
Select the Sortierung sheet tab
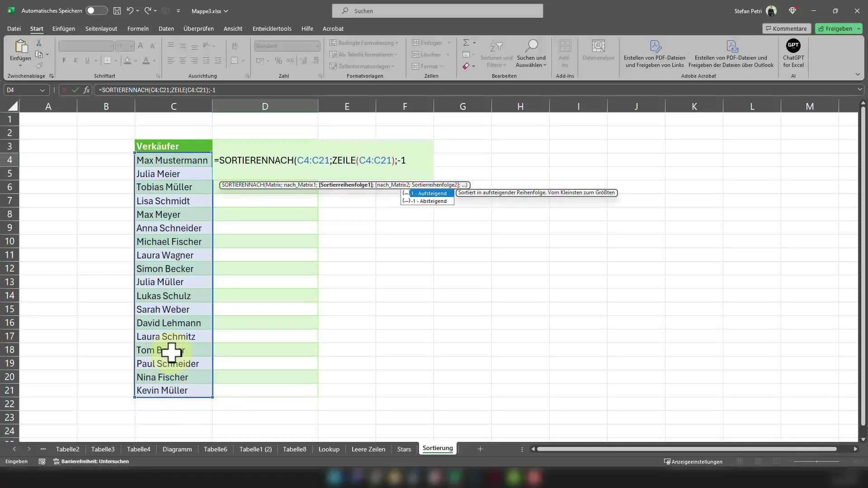(438, 448)
